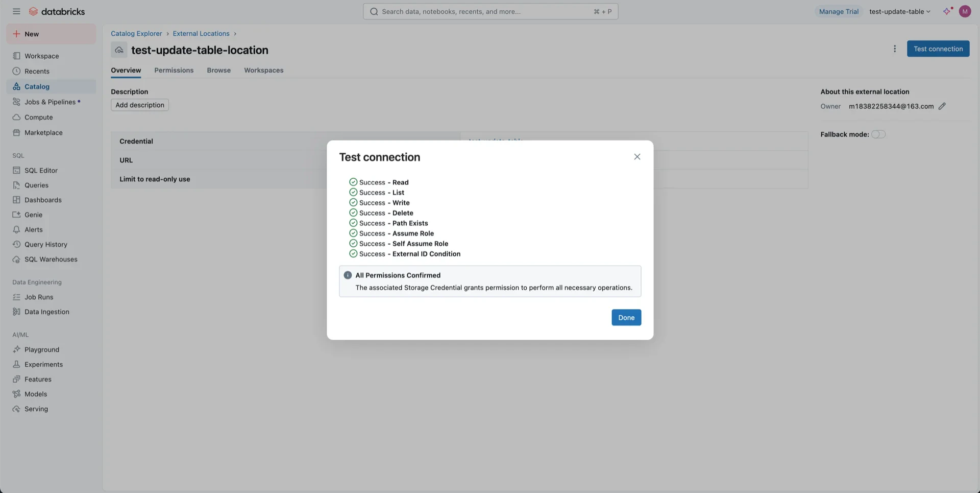Viewport: 980px width, 493px height.
Task: Click the external location cloud icon
Action: click(x=119, y=50)
